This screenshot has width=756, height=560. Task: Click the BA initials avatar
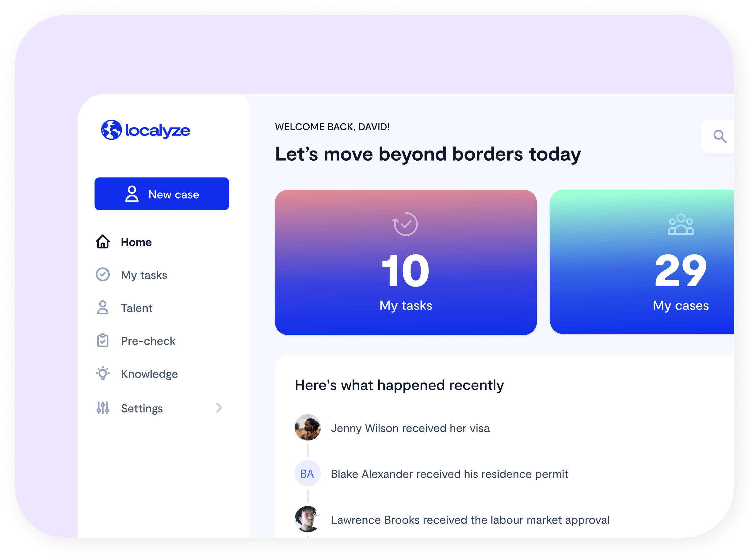click(307, 474)
